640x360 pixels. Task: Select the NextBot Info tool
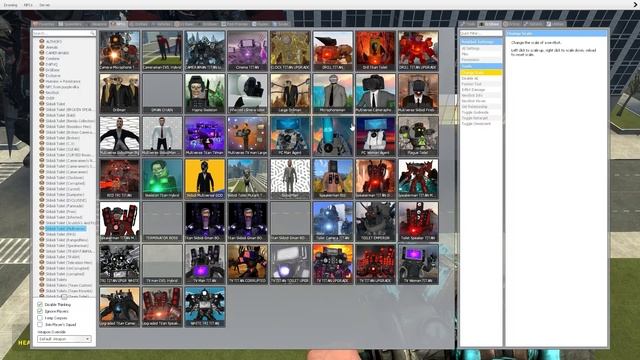pos(481,95)
